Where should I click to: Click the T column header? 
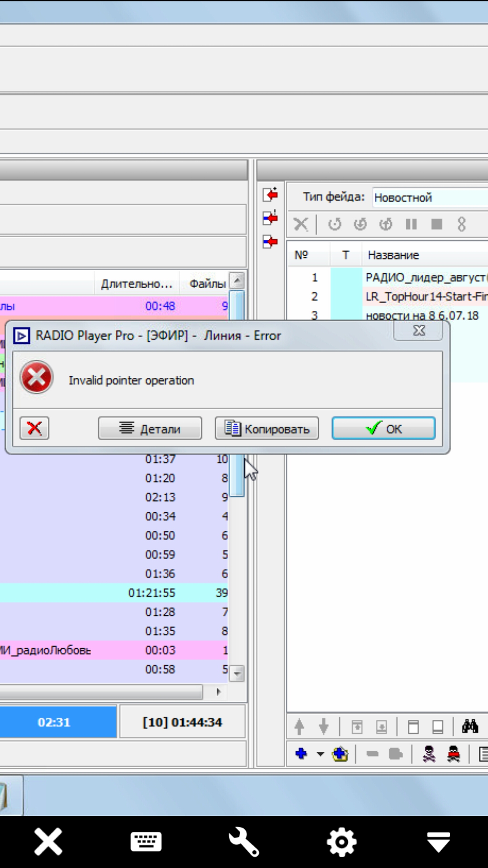(346, 255)
